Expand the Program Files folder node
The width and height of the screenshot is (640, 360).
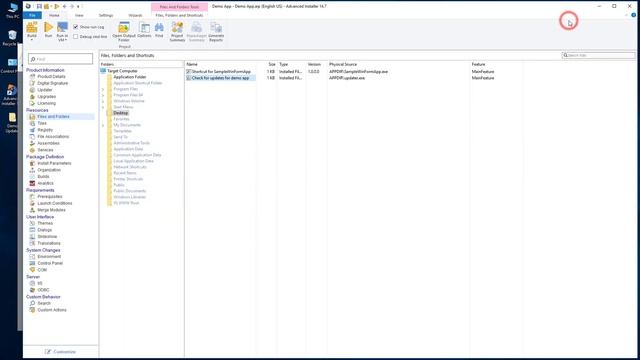[x=103, y=89]
